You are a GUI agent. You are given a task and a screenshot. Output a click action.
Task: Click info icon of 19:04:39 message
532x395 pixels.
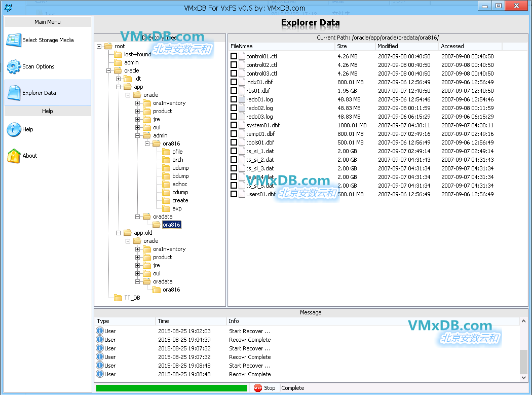click(100, 339)
